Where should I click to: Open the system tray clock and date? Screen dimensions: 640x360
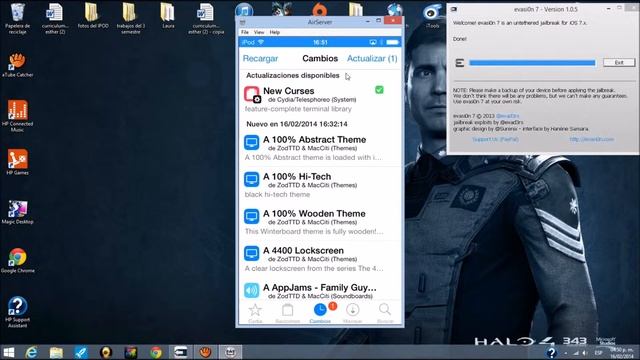pyautogui.click(x=622, y=353)
